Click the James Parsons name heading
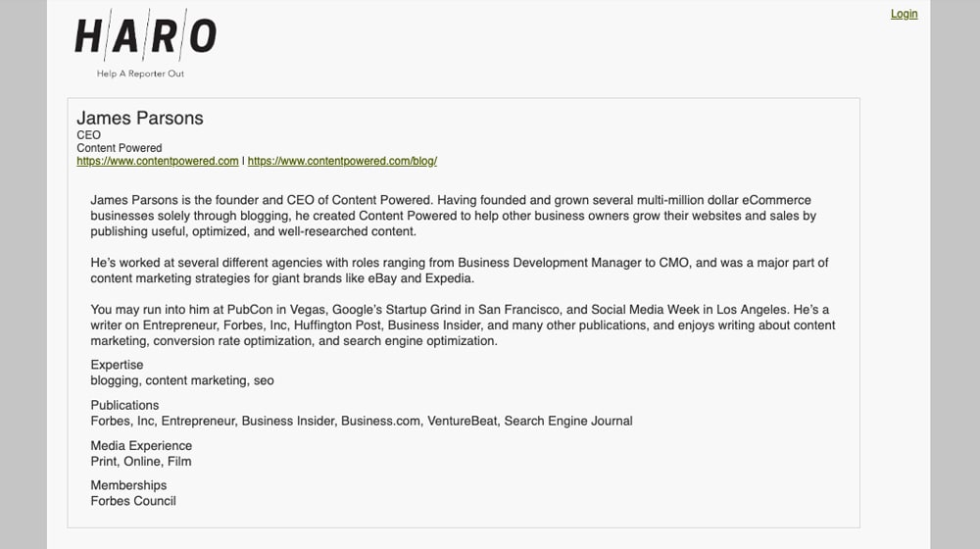980x549 pixels. 140,119
